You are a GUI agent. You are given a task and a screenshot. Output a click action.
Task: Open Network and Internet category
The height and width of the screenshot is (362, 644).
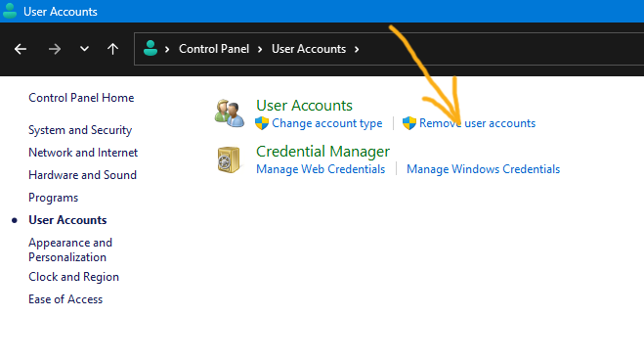[83, 153]
